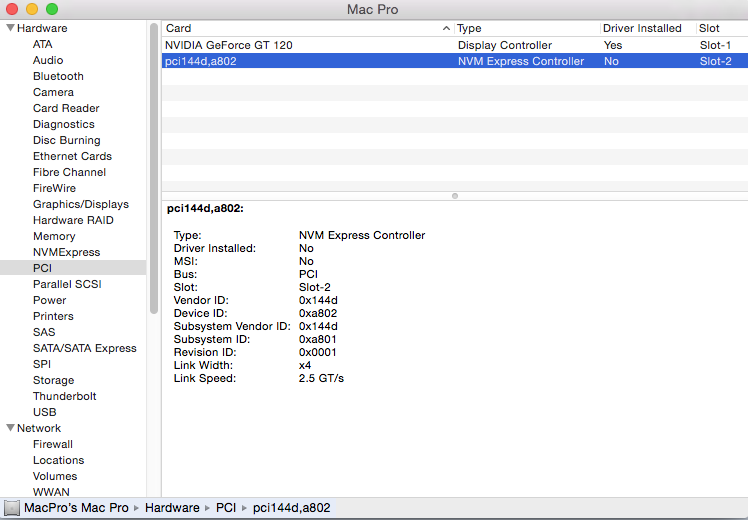Click the yellow minimize window button
This screenshot has width=748, height=520.
32,9
